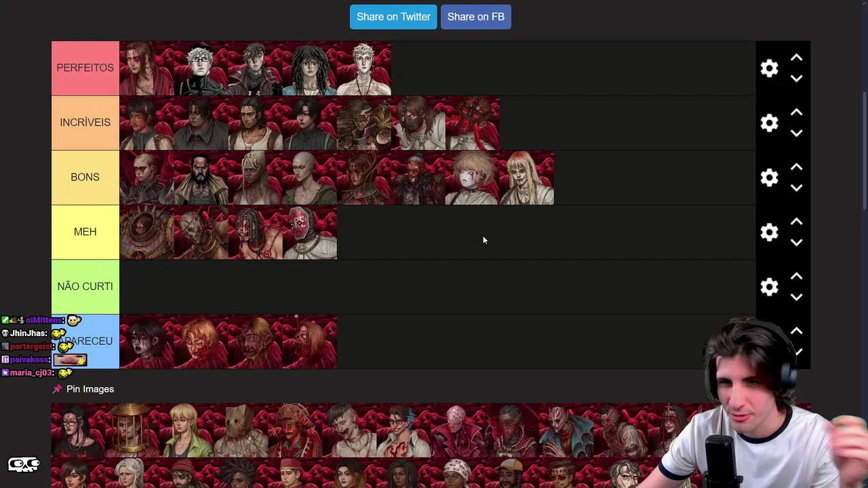The width and height of the screenshot is (868, 488).
Task: Select round armored helmet creature in MEH
Action: click(x=146, y=232)
